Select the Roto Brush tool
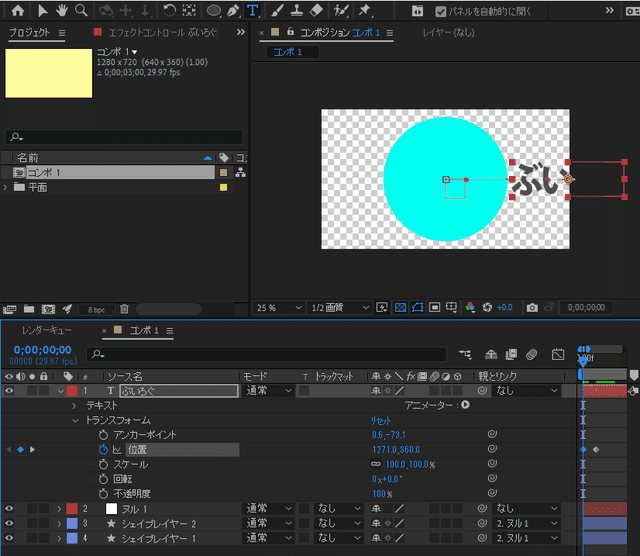 tap(340, 11)
